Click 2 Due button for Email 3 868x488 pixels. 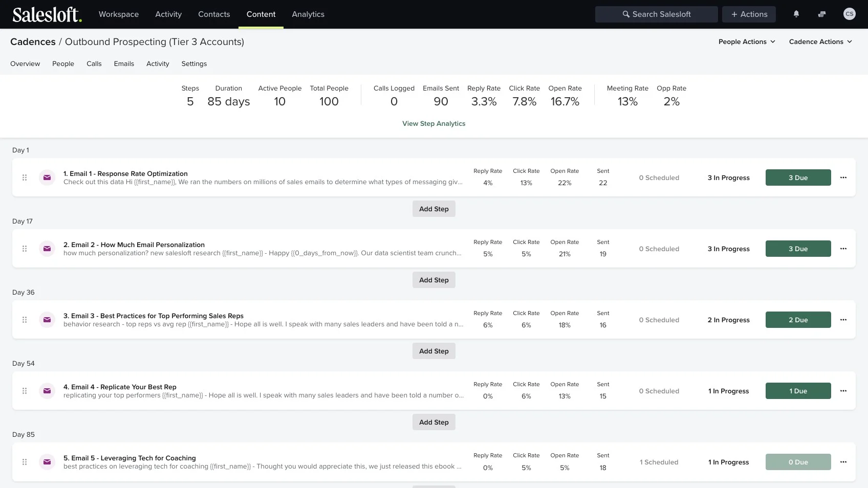pos(798,320)
